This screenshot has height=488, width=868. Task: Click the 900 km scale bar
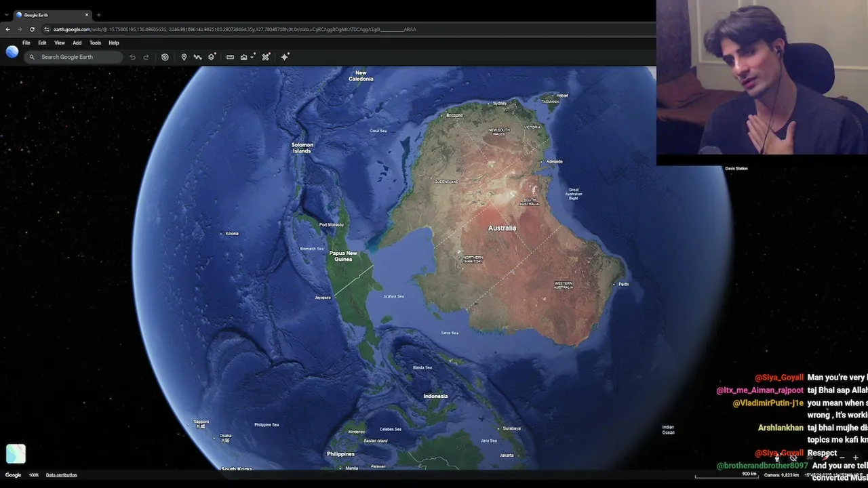pyautogui.click(x=726, y=475)
